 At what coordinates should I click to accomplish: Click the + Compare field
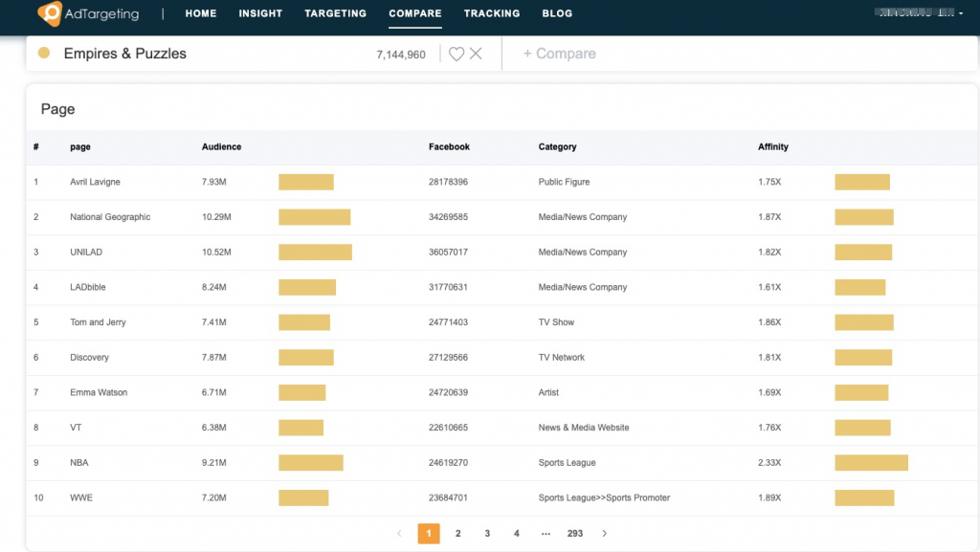559,54
